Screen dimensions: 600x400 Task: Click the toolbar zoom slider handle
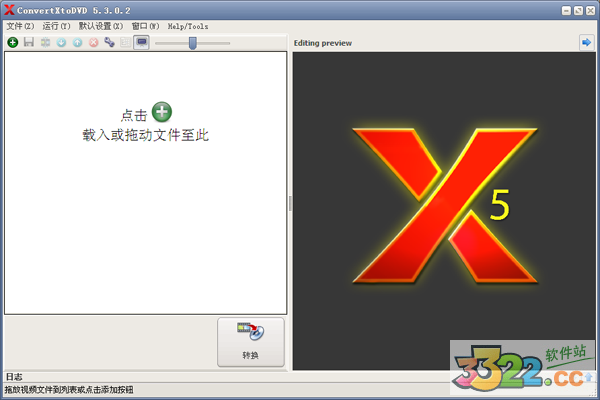193,43
